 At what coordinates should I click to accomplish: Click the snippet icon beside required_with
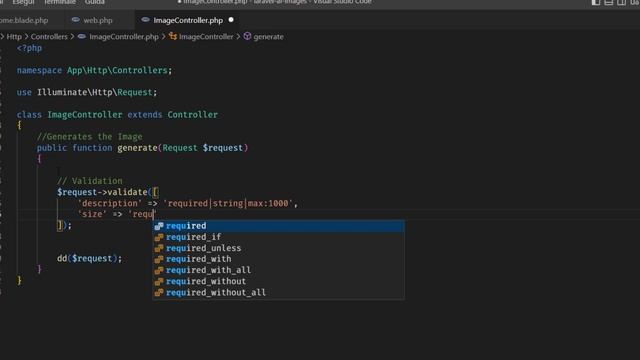coord(159,259)
